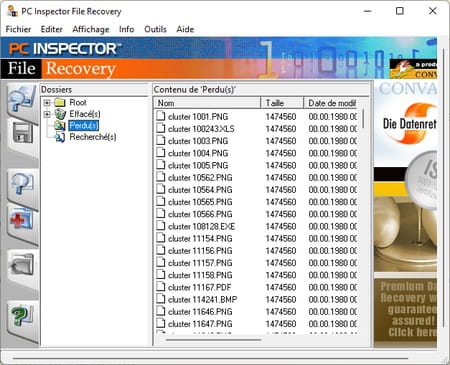
Task: Click the Die Datenretter banner
Action: pyautogui.click(x=405, y=123)
